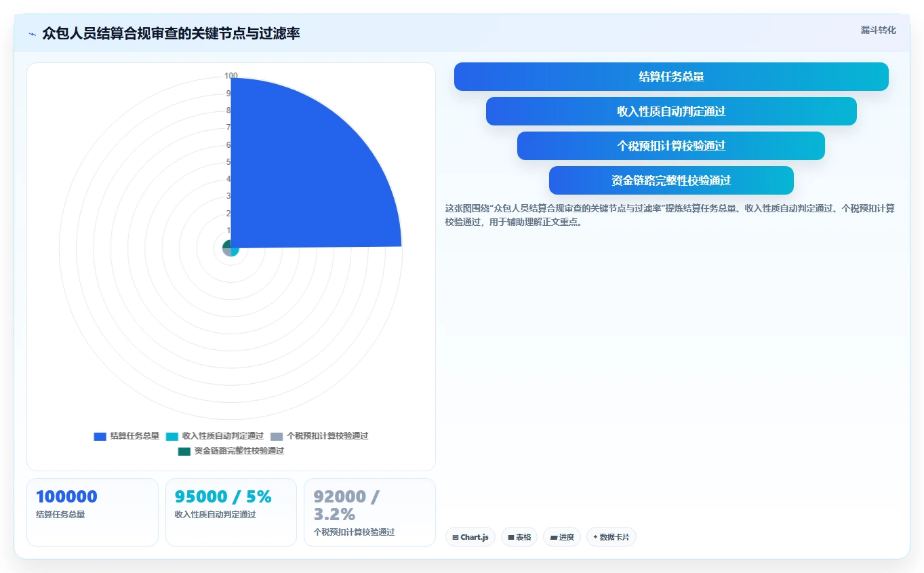
Task: Click card caption 个税预扣计算校验通过
Action: (x=354, y=532)
